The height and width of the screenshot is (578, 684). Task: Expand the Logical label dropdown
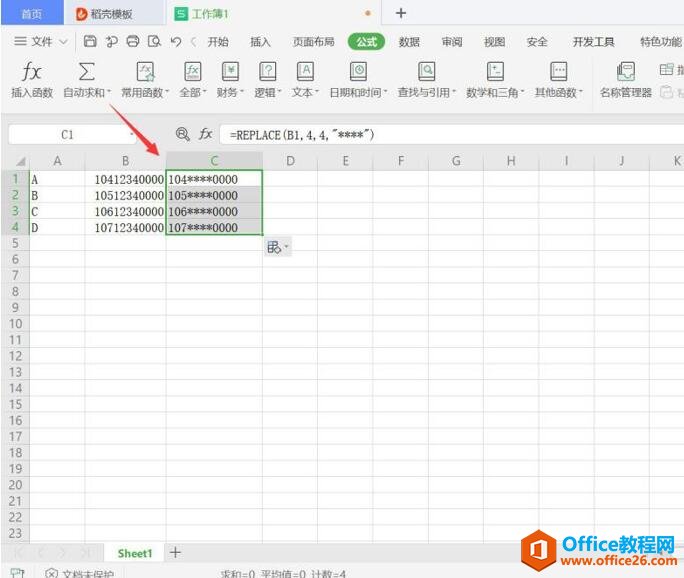(279, 92)
